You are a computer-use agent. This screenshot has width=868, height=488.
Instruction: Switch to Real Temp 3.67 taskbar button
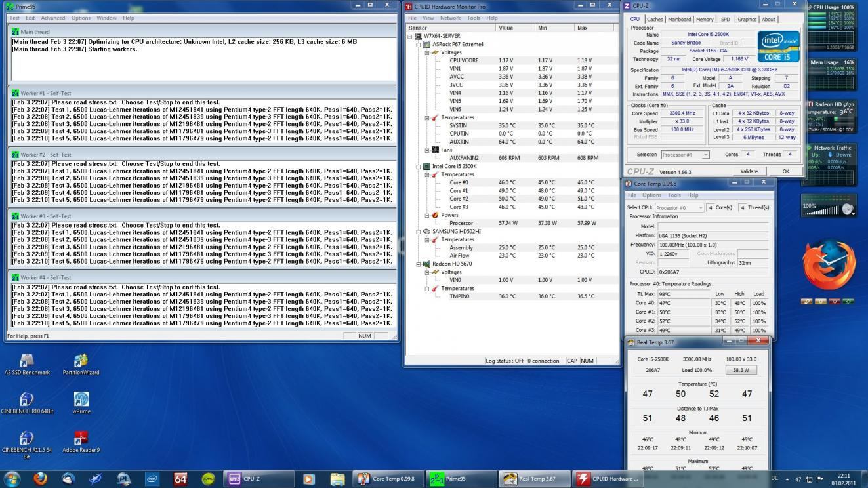coord(535,479)
